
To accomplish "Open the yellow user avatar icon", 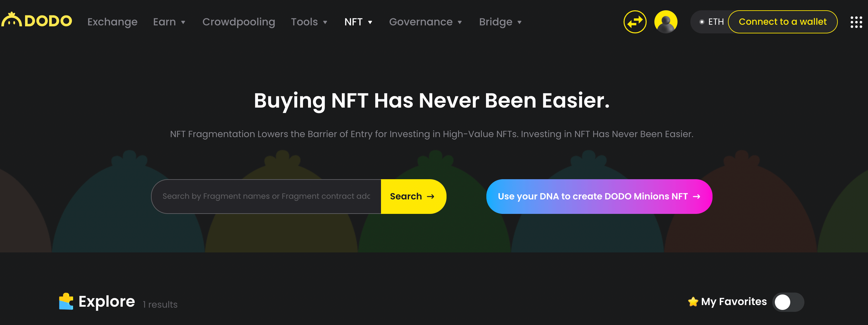I will (666, 22).
